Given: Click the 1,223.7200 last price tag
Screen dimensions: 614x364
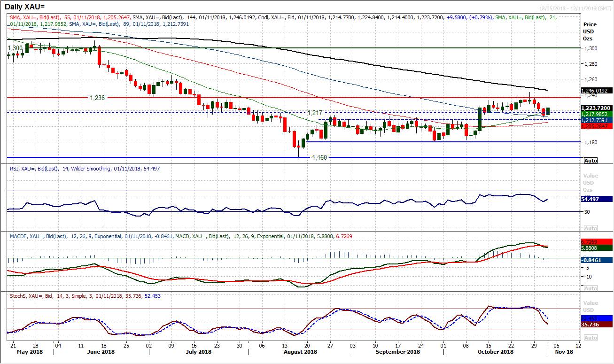Looking at the screenshot, I should 596,108.
